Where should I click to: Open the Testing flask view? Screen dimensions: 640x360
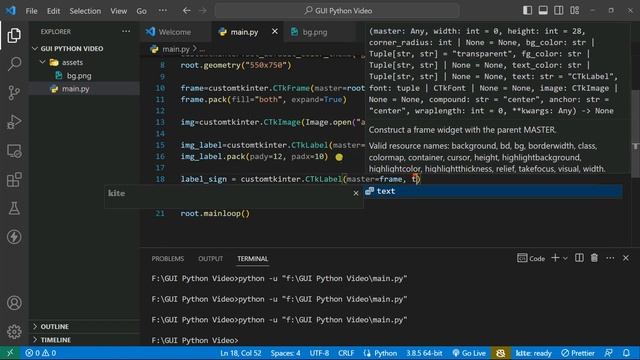[14, 208]
